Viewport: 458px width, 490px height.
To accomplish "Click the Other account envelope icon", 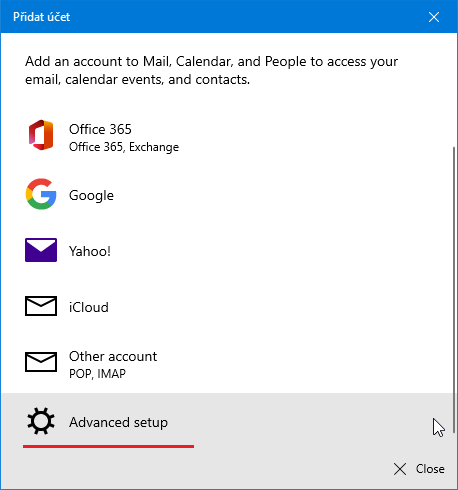I will click(41, 362).
